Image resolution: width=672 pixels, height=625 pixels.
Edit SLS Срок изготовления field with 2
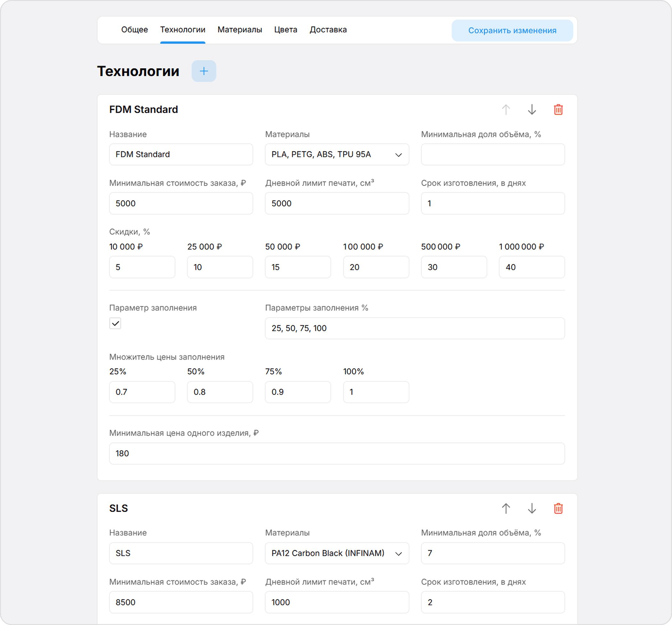(493, 602)
